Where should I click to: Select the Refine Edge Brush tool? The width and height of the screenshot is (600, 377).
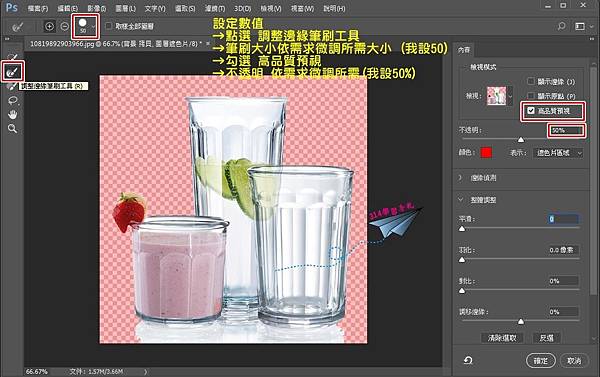[x=12, y=72]
